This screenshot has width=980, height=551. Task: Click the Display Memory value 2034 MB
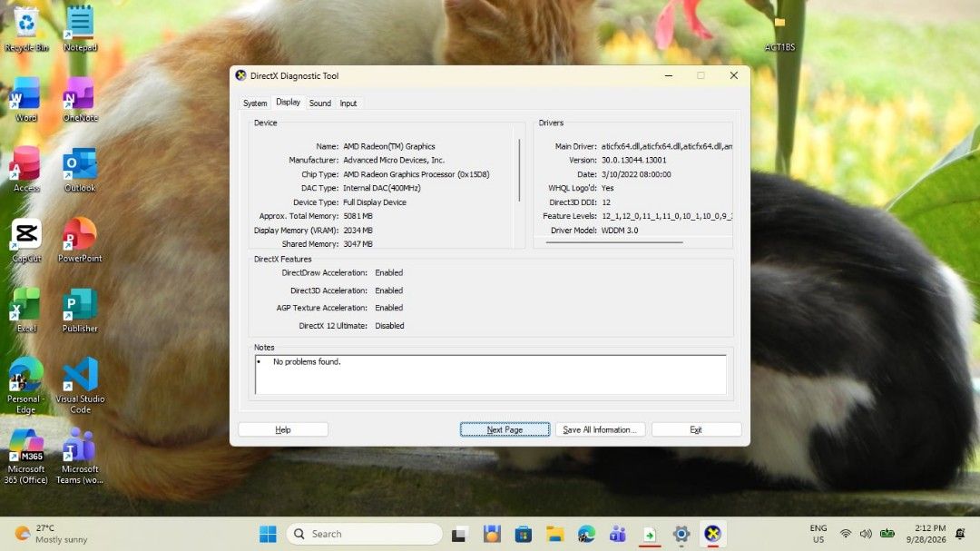coord(358,231)
